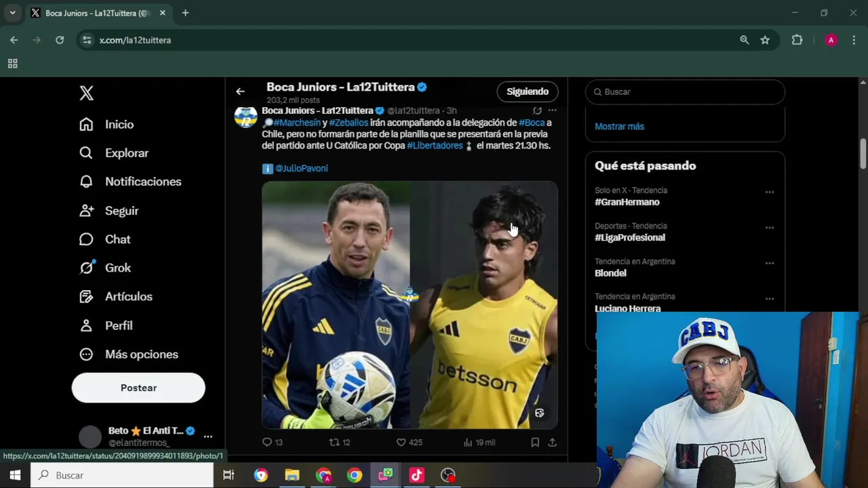
Task: Open File Explorer from taskbar
Action: [292, 475]
